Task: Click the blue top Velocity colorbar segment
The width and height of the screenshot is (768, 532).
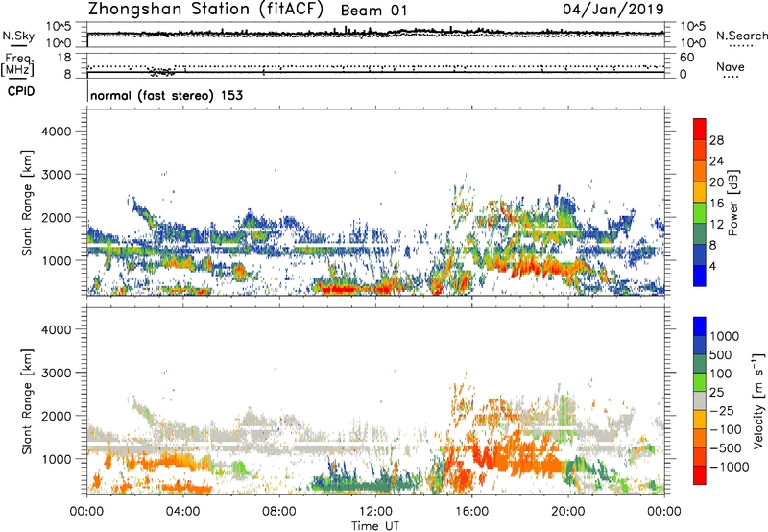Action: (x=700, y=326)
